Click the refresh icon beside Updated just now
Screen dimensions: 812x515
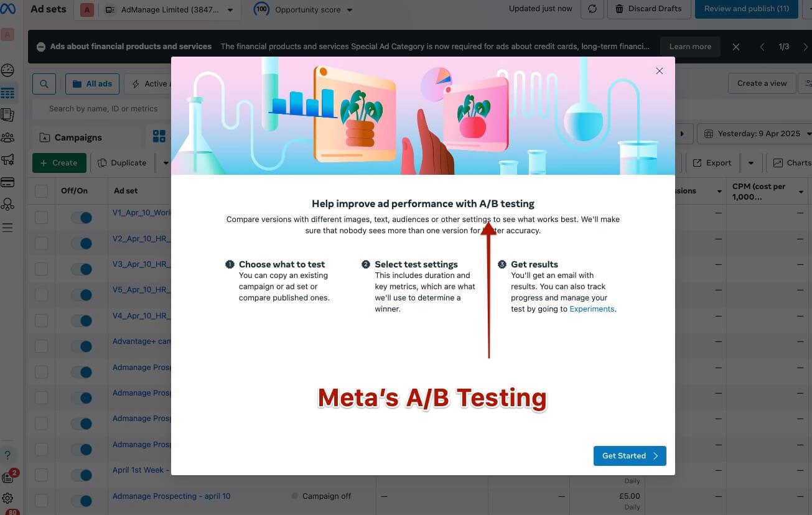[x=592, y=9]
